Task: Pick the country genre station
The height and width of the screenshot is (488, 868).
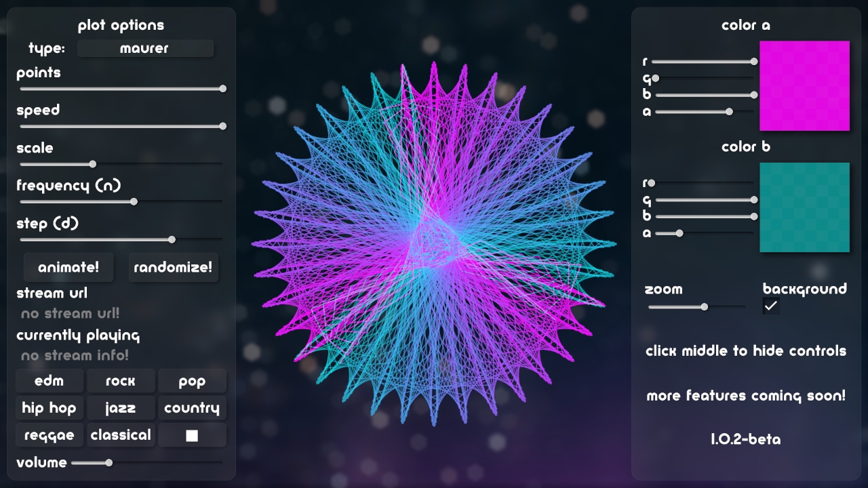Action: [x=192, y=408]
